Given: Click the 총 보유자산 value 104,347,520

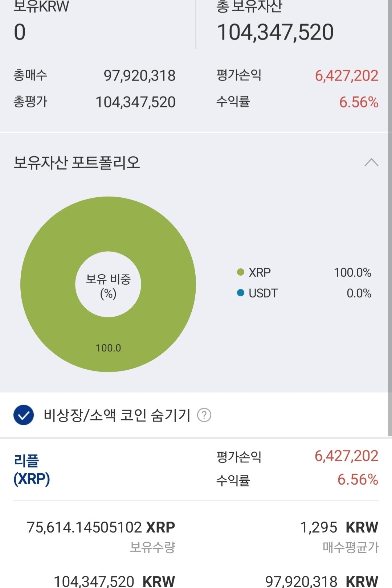Looking at the screenshot, I should 275,32.
